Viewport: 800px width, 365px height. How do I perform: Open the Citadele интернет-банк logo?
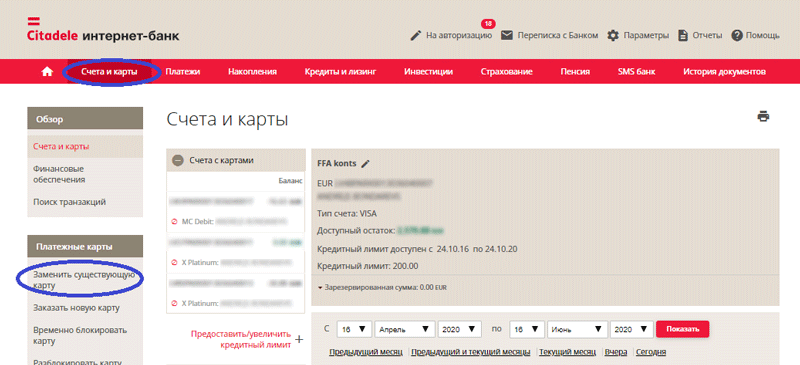103,30
